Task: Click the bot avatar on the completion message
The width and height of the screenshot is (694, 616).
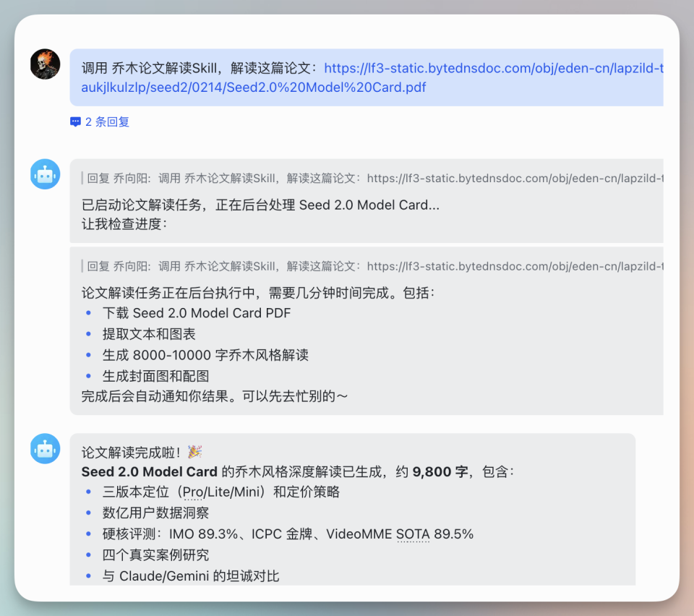Action: (44, 448)
